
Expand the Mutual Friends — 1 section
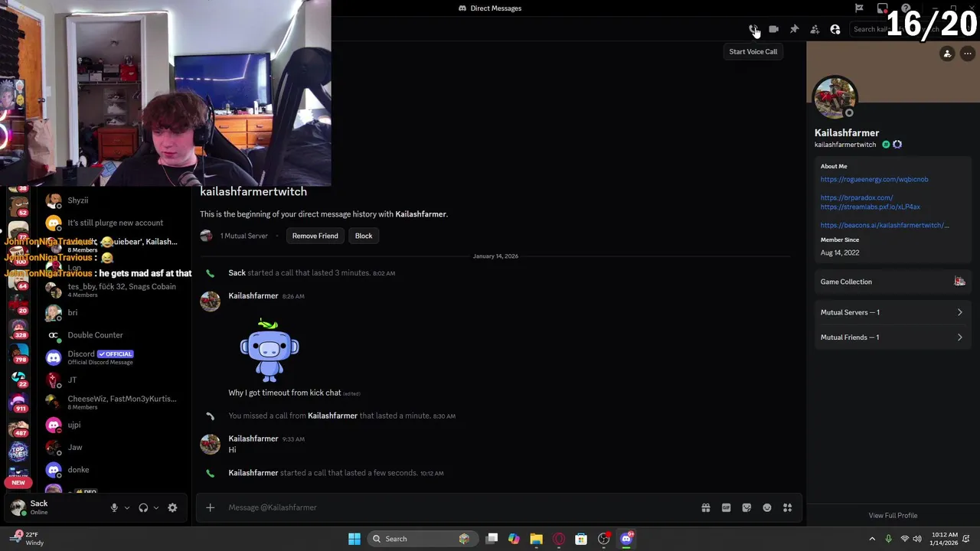click(x=892, y=337)
